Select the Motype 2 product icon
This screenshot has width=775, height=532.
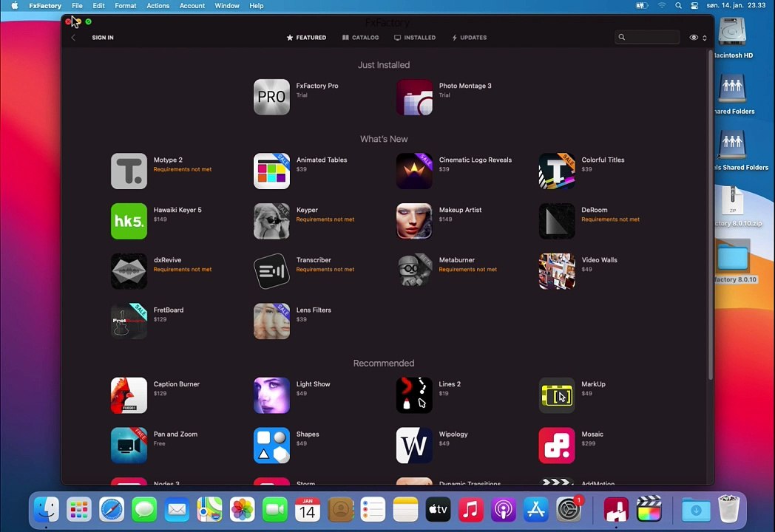coord(129,171)
